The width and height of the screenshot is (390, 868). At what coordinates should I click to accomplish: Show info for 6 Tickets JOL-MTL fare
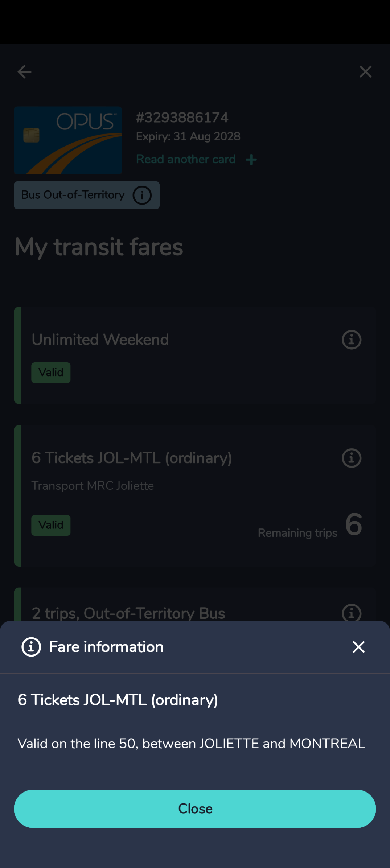[351, 458]
